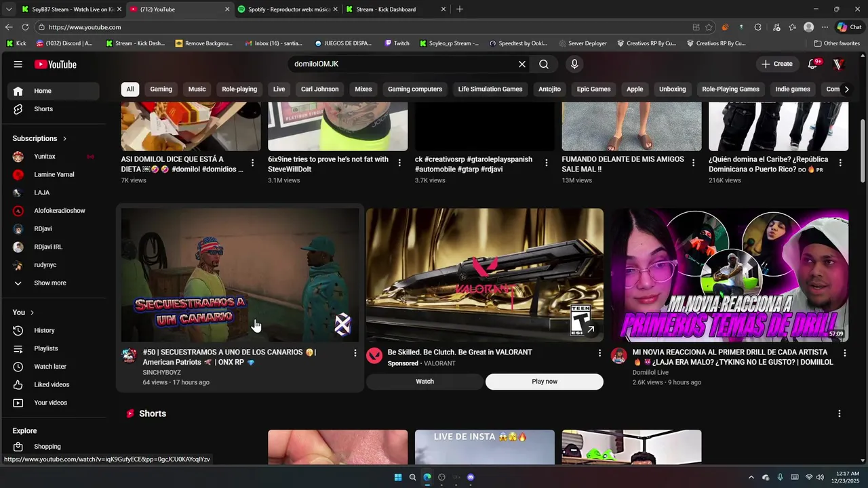Open Domiilol Live channel avatar
Viewport: 868px width, 488px height.
[618, 356]
